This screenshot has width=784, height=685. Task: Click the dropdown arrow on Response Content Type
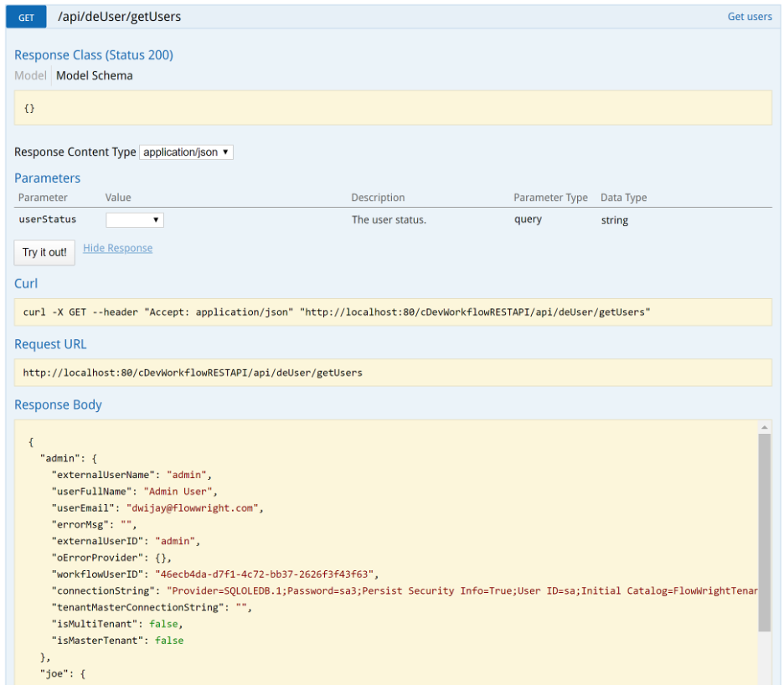225,152
